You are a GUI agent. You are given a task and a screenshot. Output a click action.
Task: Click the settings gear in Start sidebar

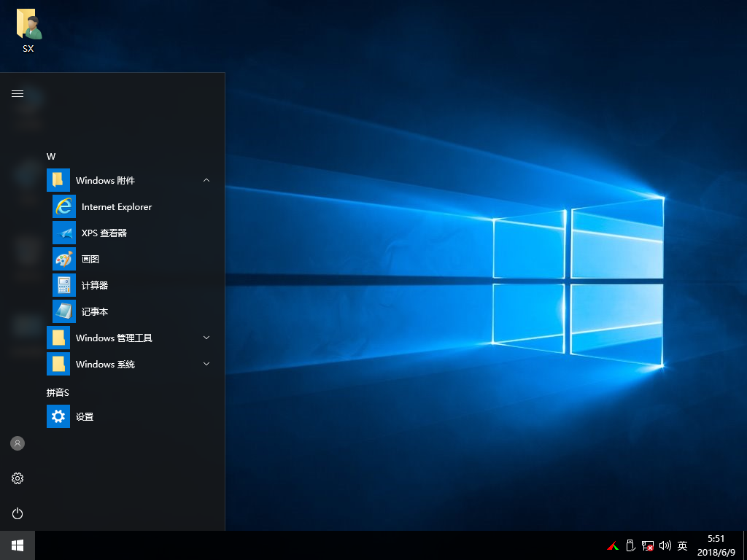pyautogui.click(x=18, y=478)
